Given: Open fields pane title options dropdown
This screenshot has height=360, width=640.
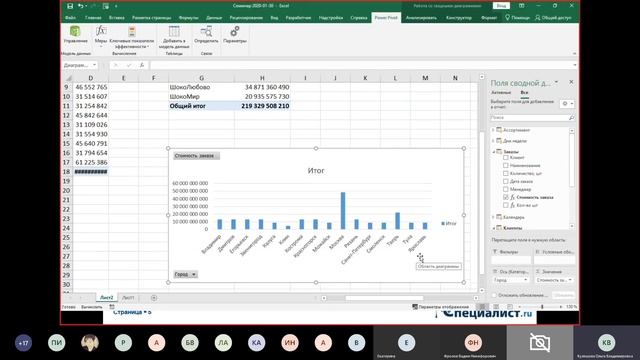Looking at the screenshot, I should [556, 82].
